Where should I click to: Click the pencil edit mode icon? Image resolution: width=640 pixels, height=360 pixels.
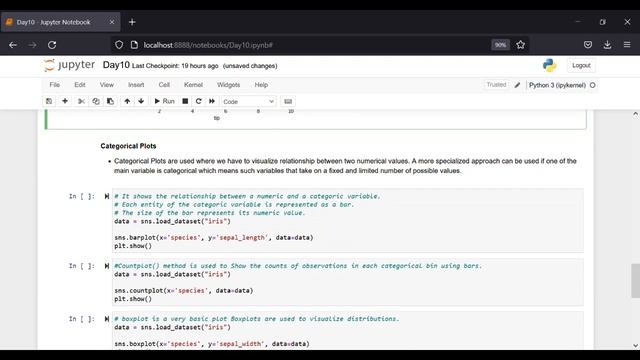click(x=517, y=85)
